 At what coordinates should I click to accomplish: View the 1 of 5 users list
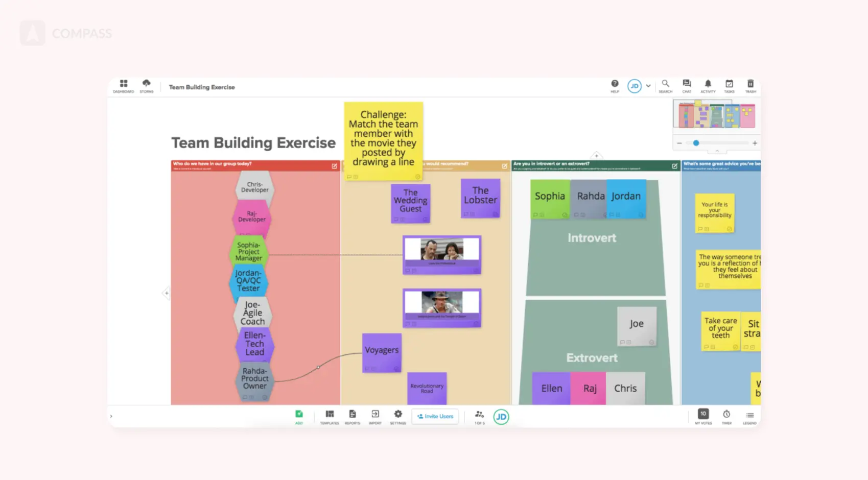479,417
